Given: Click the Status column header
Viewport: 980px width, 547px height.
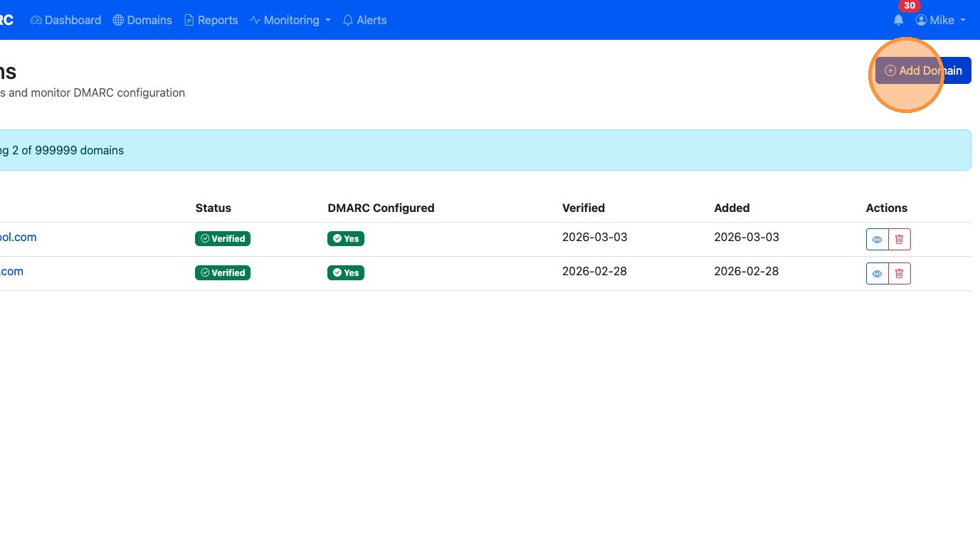Looking at the screenshot, I should tap(214, 208).
